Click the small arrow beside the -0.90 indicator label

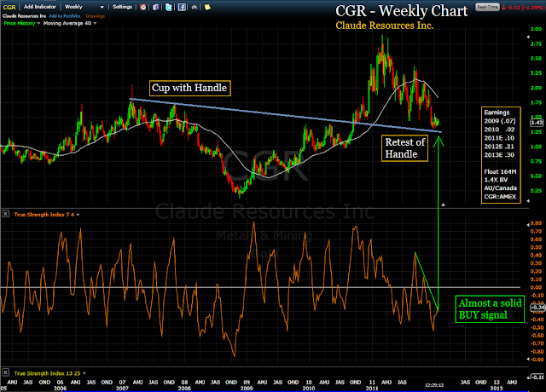528,360
